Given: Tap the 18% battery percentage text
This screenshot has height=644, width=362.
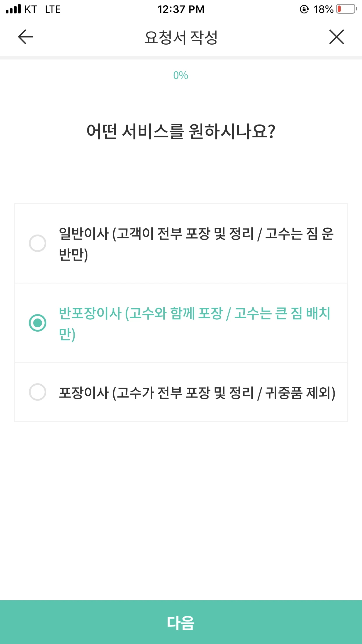Looking at the screenshot, I should coord(324,9).
